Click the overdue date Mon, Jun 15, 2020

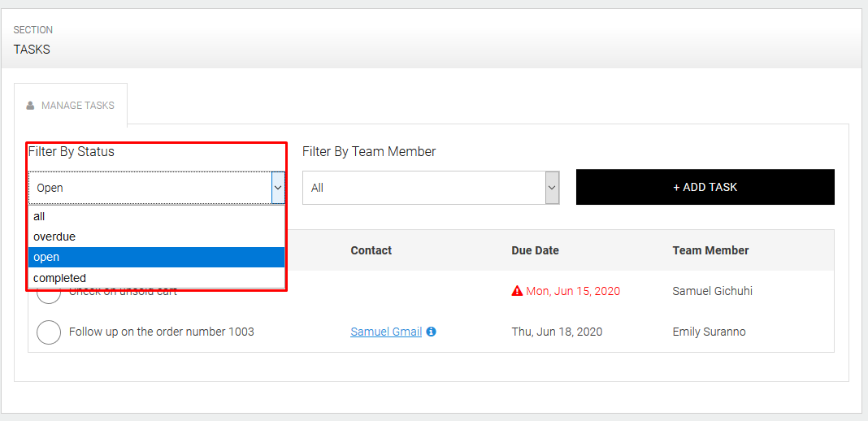tap(573, 291)
